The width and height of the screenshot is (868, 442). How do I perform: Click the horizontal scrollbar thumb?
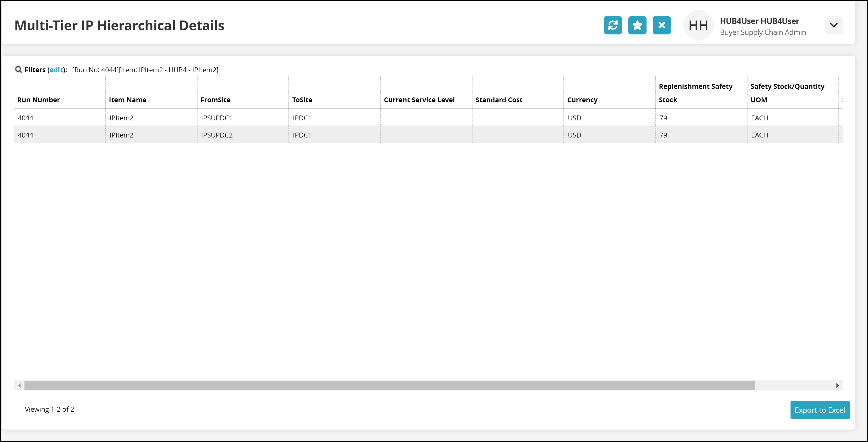click(x=389, y=385)
